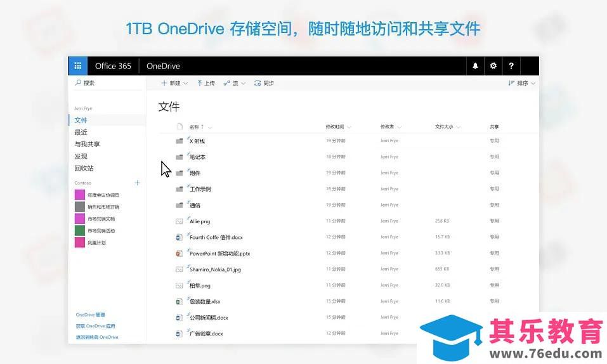
Task: Click the plus icon beside Contoso
Action: coord(138,183)
